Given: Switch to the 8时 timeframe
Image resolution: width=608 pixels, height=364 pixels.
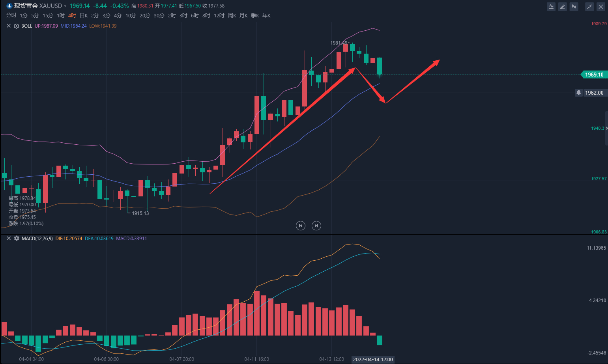Looking at the screenshot, I should coord(206,15).
